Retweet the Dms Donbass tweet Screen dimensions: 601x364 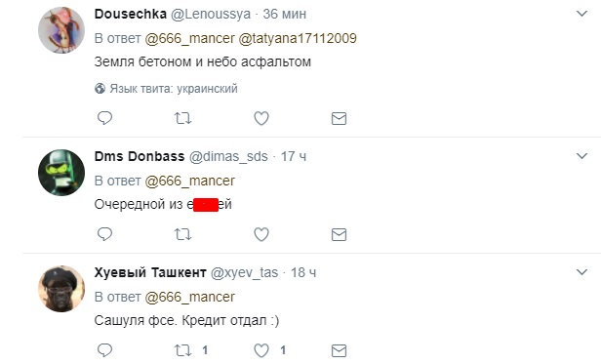tap(182, 234)
